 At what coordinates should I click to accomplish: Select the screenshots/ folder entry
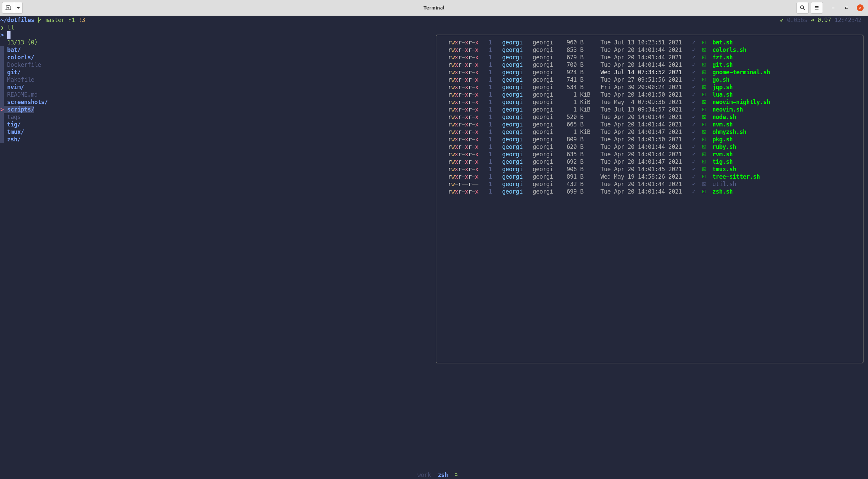coord(27,102)
